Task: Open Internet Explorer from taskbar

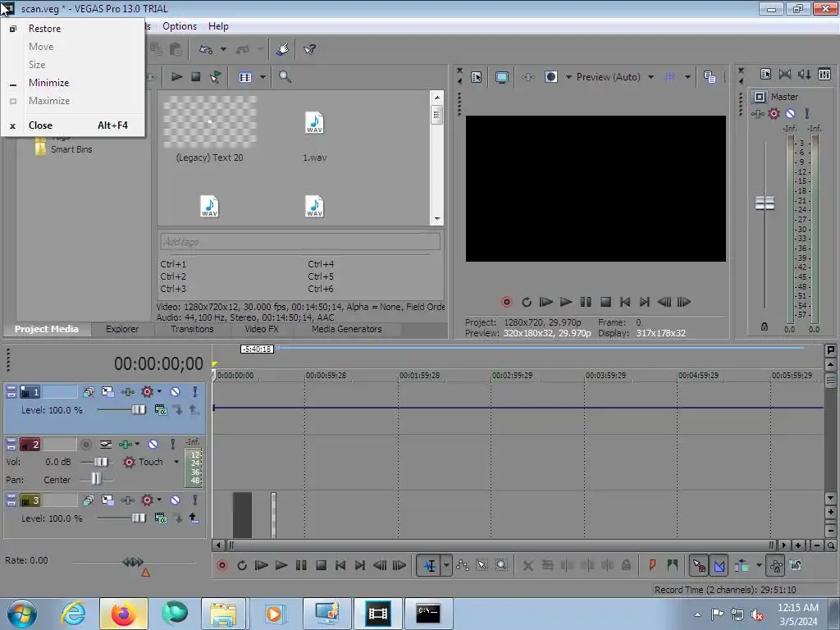Action: [73, 613]
